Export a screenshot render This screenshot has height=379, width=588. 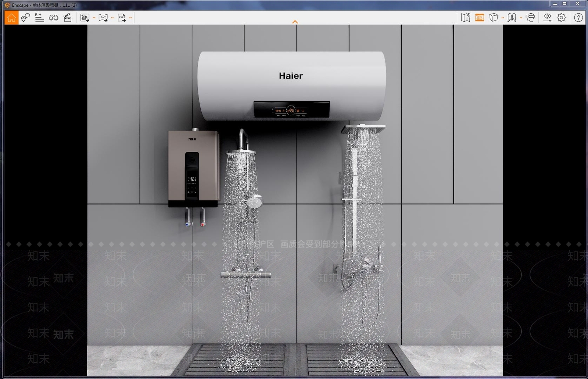coord(85,18)
